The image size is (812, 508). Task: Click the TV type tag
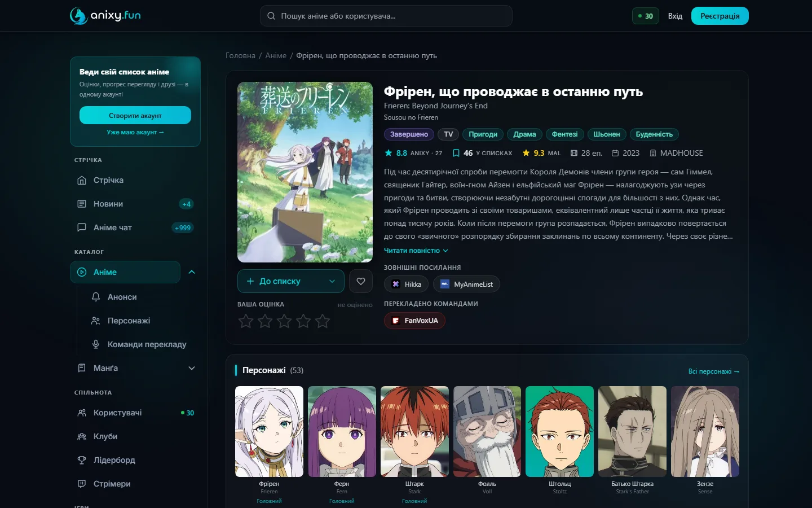coord(448,134)
